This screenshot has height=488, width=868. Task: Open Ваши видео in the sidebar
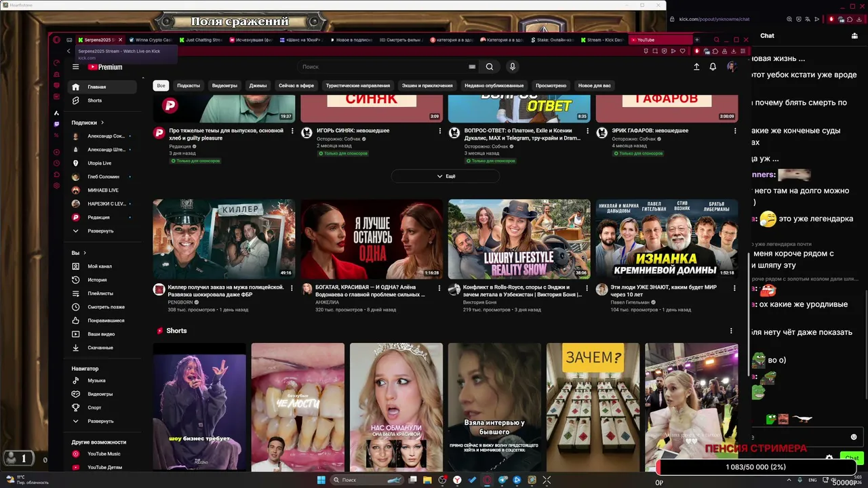pyautogui.click(x=104, y=334)
